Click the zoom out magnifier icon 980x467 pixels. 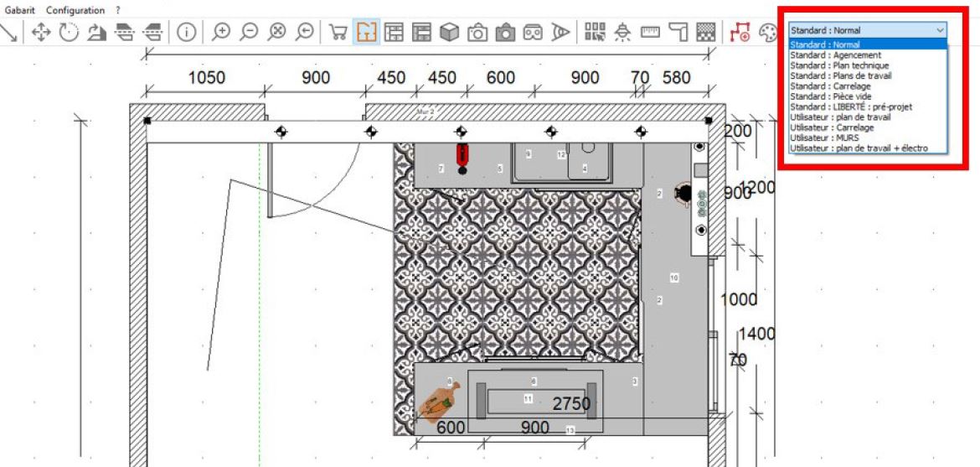click(x=249, y=32)
